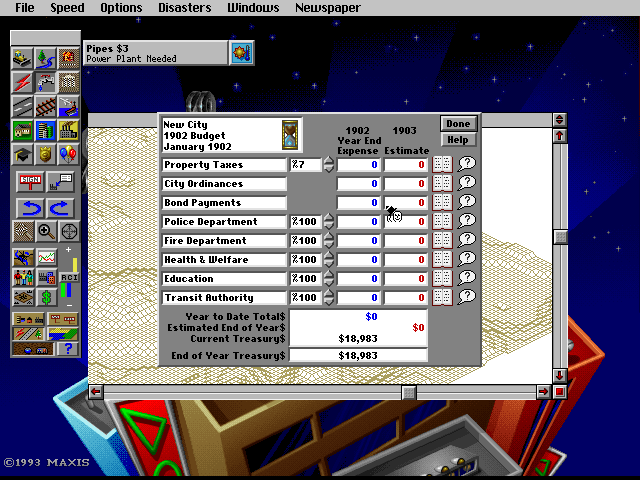Ask the advisor about the Fire Department
The height and width of the screenshot is (480, 640).
pos(467,240)
